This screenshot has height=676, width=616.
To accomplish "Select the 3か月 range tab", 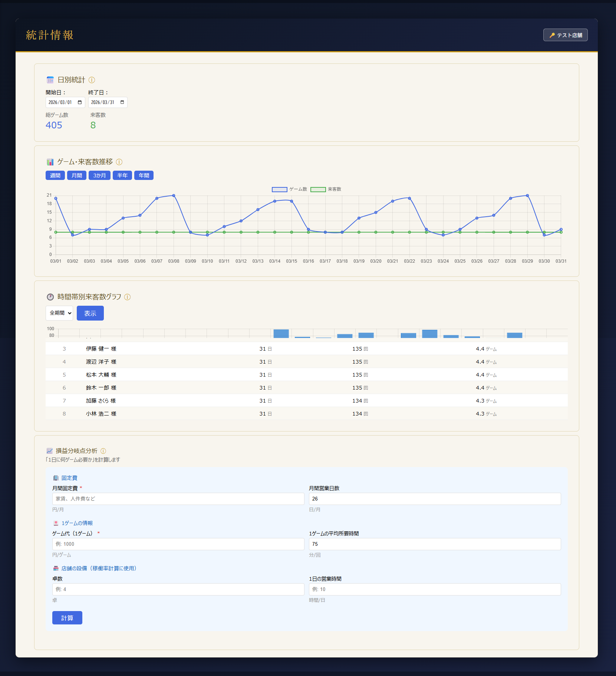I will tap(99, 175).
